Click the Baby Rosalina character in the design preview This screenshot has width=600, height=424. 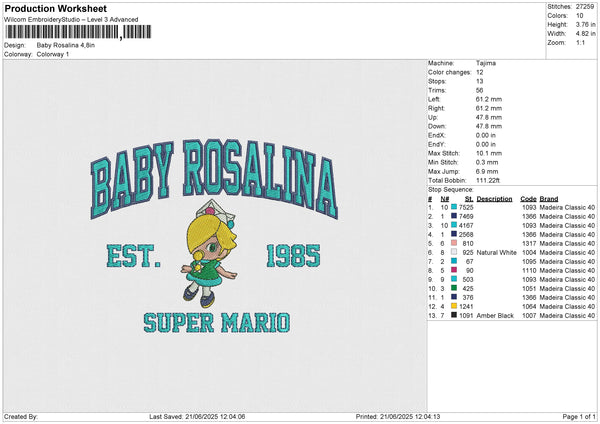(x=209, y=254)
